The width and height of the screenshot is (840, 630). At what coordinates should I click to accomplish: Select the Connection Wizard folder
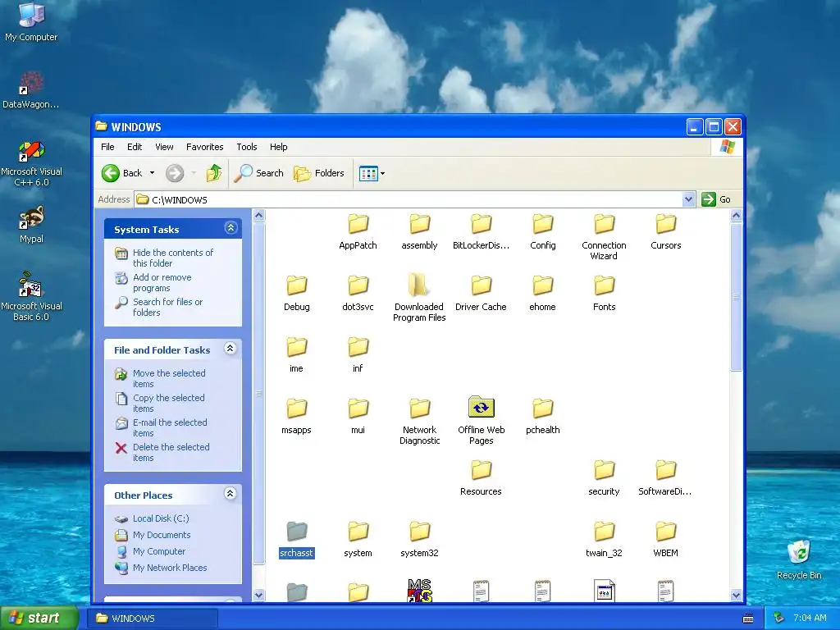click(605, 237)
